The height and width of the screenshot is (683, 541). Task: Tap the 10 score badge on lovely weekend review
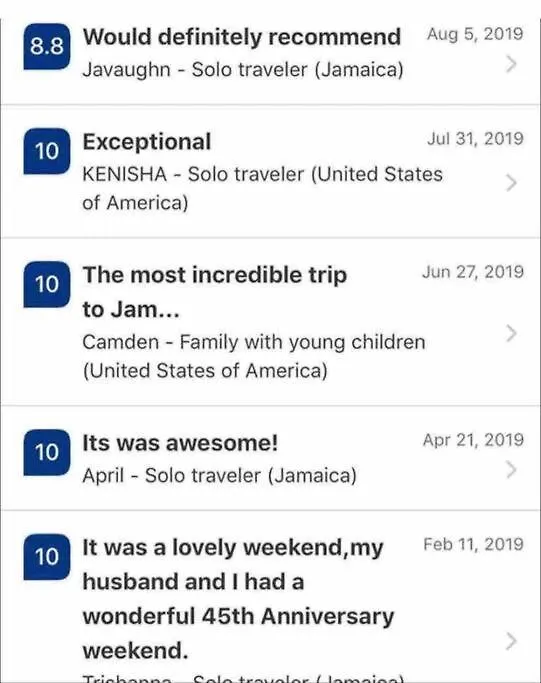[47, 557]
